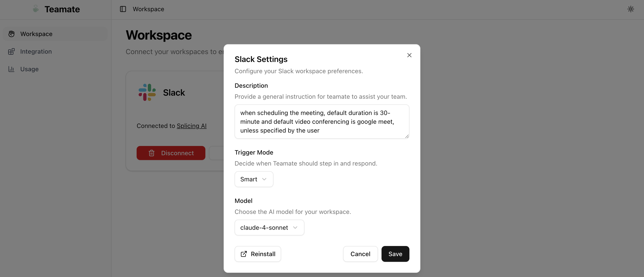
Task: Click the description textarea resize handle
Action: [x=407, y=136]
